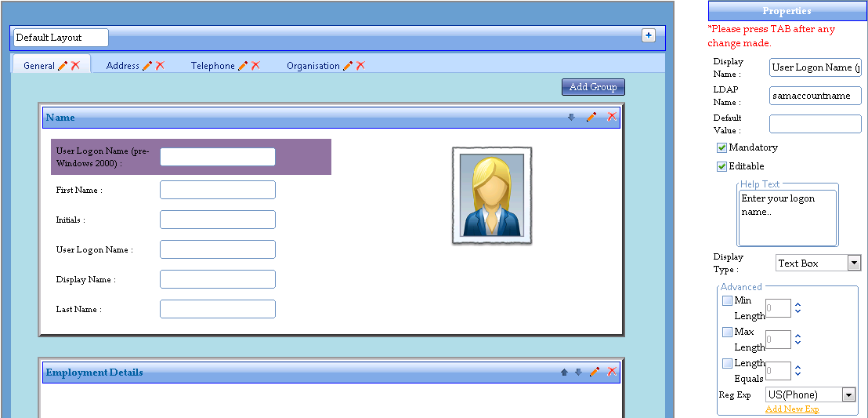Click the Length Equals spinner arrows
Viewport: 868px width, 418px height.
click(x=797, y=370)
